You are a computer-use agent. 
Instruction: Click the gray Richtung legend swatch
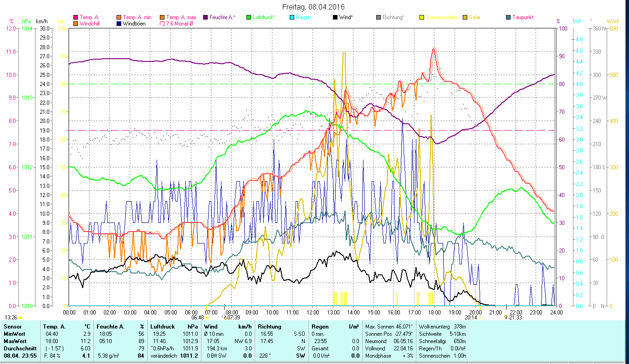coord(378,18)
